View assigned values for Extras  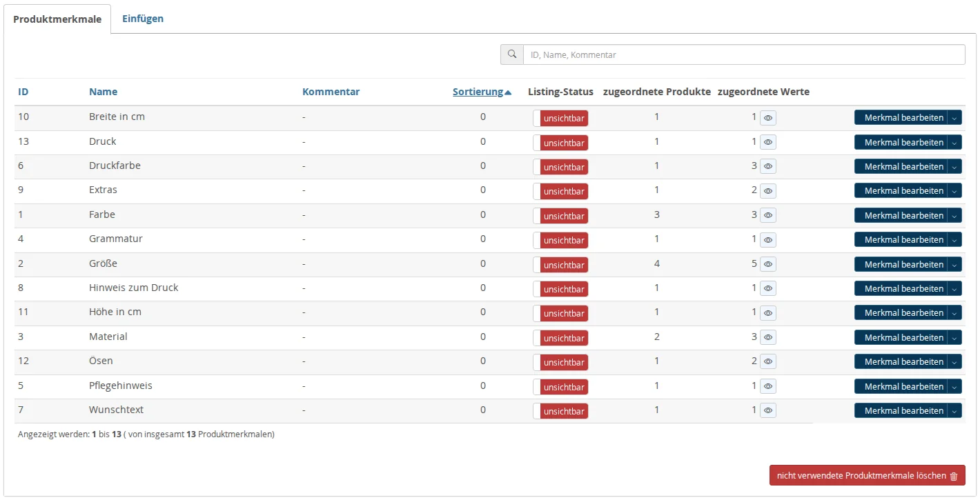[x=768, y=190]
